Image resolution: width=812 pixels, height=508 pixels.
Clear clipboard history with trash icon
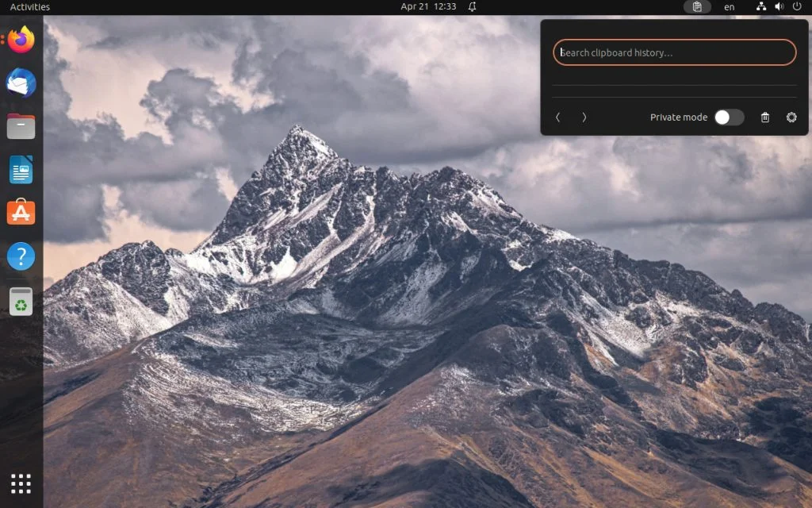764,117
